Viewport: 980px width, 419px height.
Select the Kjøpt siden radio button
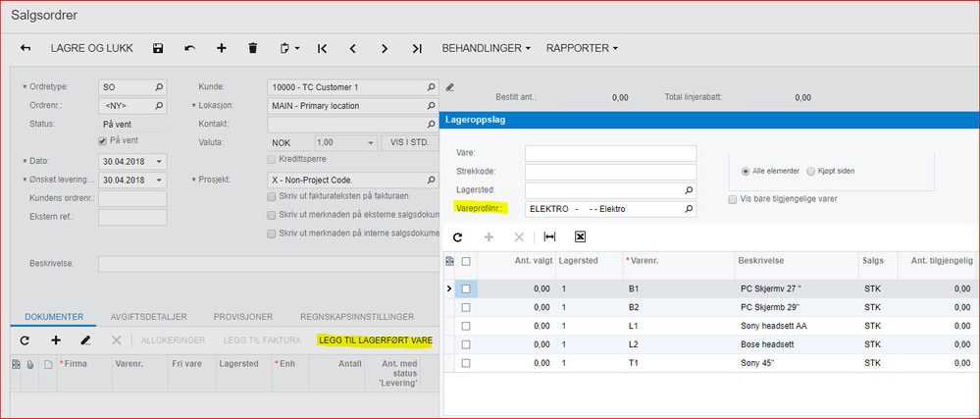(x=811, y=171)
